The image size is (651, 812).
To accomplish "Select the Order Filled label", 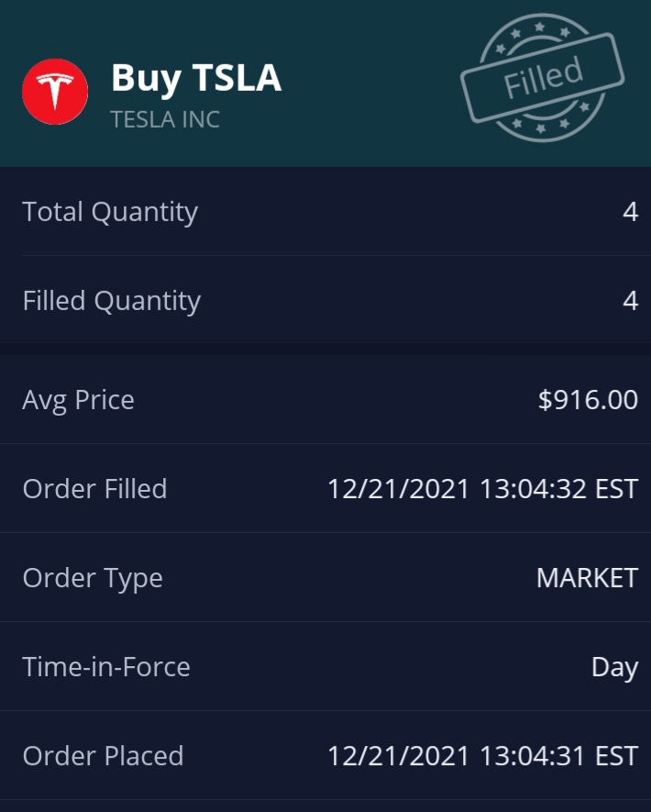I will pyautogui.click(x=94, y=489).
